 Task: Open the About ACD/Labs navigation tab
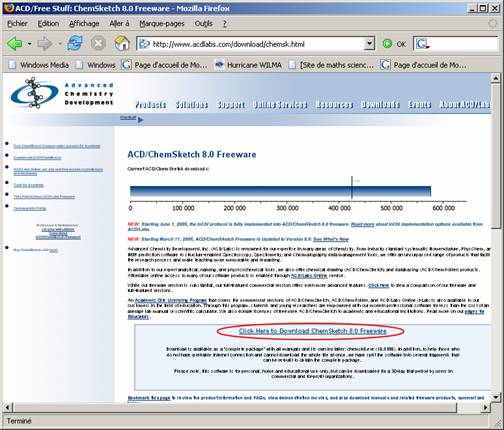pyautogui.click(x=465, y=104)
